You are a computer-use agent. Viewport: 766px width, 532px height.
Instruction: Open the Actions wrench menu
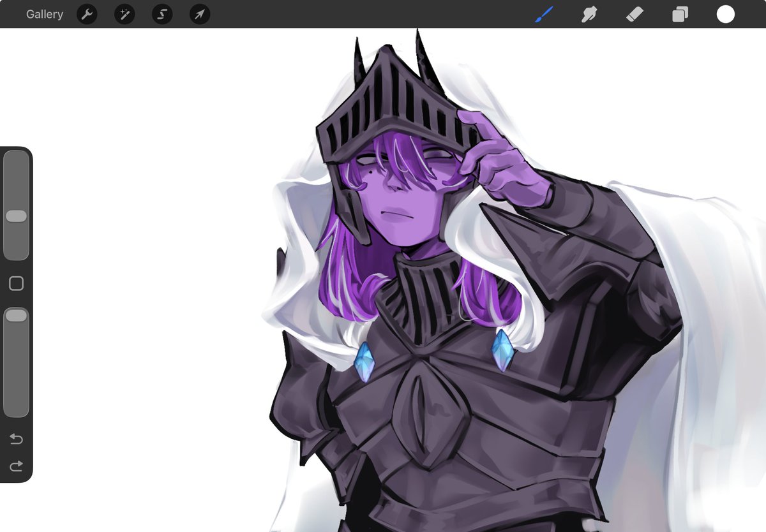[x=87, y=14]
